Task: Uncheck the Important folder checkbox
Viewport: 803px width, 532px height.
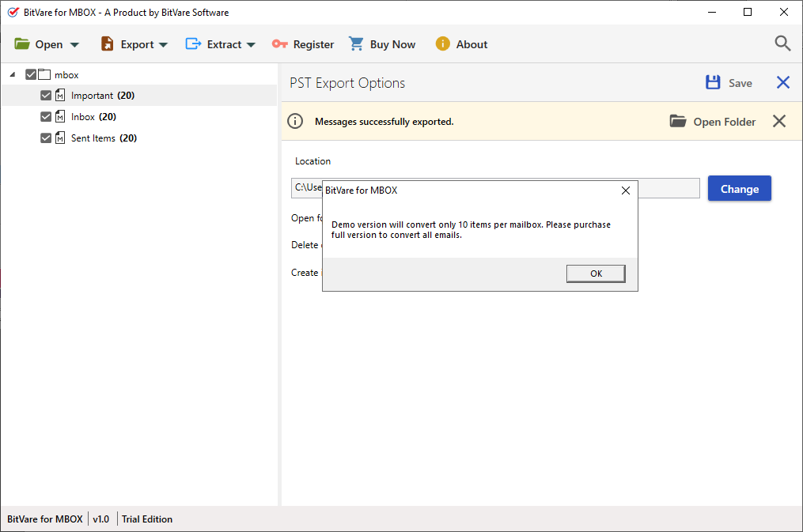Action: pos(46,96)
